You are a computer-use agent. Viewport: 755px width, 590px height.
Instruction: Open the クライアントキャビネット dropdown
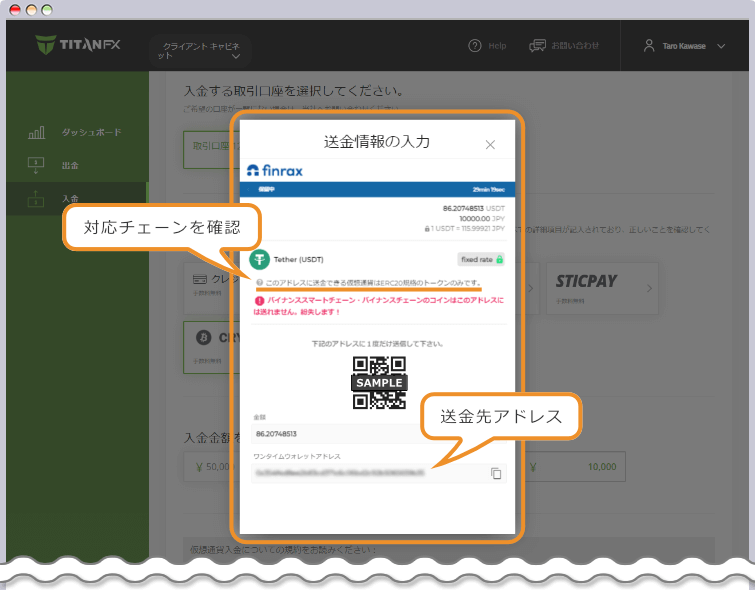(x=200, y=51)
